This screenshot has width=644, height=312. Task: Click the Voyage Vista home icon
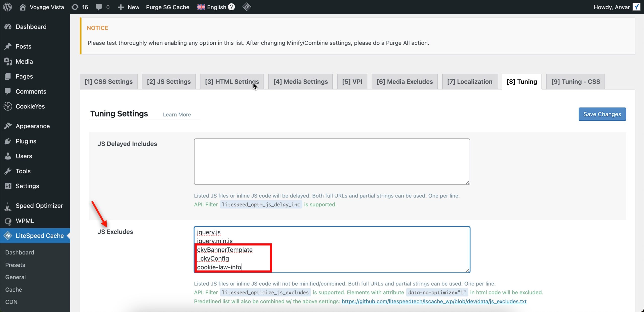(x=23, y=7)
